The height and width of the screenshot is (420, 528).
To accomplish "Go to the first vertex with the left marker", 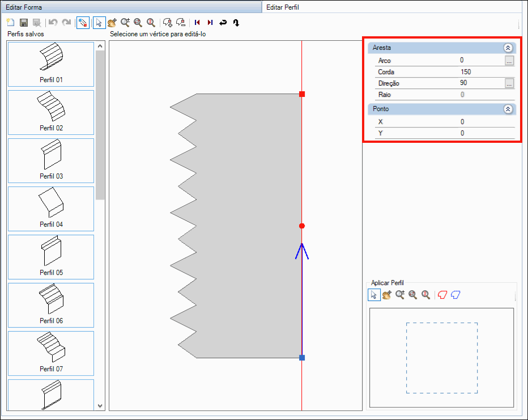I will pyautogui.click(x=197, y=23).
